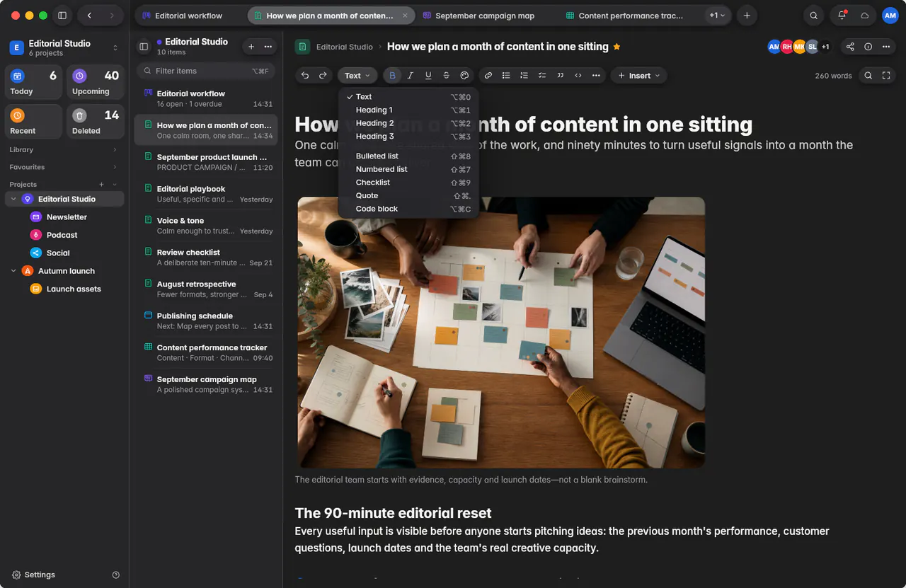Insert a link with the link icon
Viewport: 906px width, 588px height.
(x=488, y=76)
